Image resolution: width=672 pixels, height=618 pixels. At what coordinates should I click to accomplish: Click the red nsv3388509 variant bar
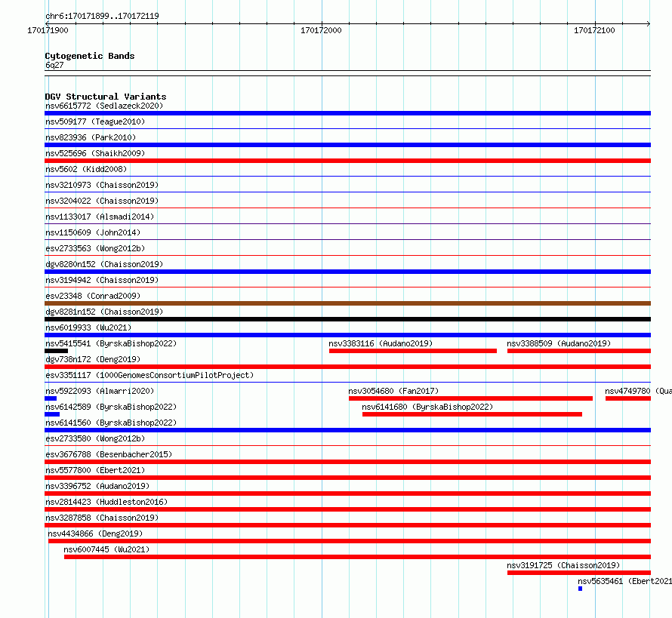tap(579, 351)
